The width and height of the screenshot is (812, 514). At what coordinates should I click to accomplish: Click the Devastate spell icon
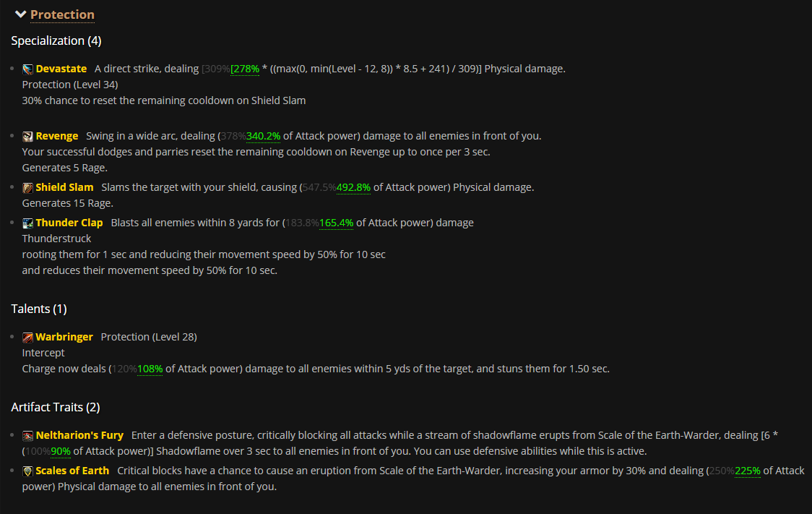[27, 69]
